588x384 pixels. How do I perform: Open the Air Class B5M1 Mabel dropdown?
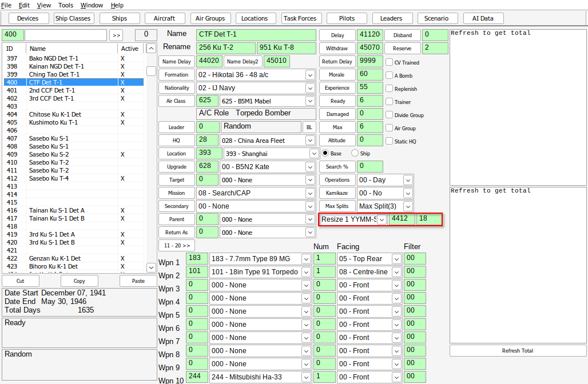(x=310, y=101)
